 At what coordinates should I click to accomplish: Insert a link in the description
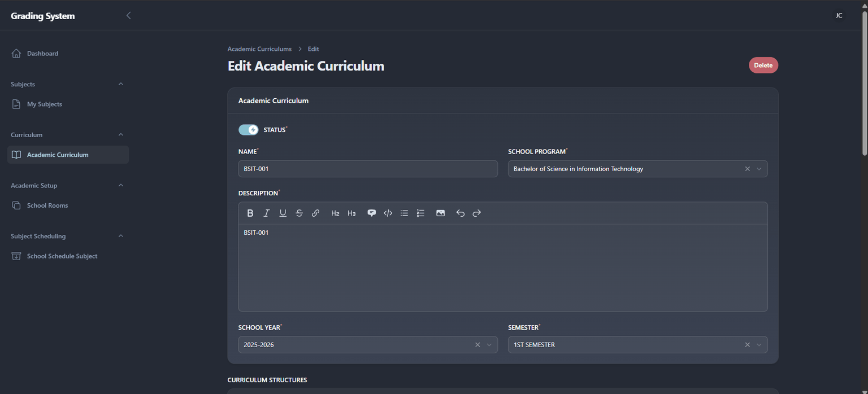coord(316,213)
